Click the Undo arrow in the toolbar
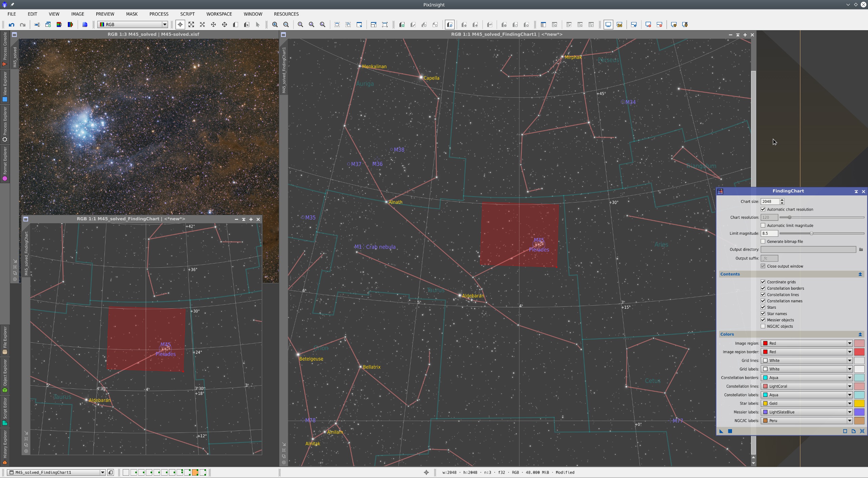868x478 pixels. point(12,24)
